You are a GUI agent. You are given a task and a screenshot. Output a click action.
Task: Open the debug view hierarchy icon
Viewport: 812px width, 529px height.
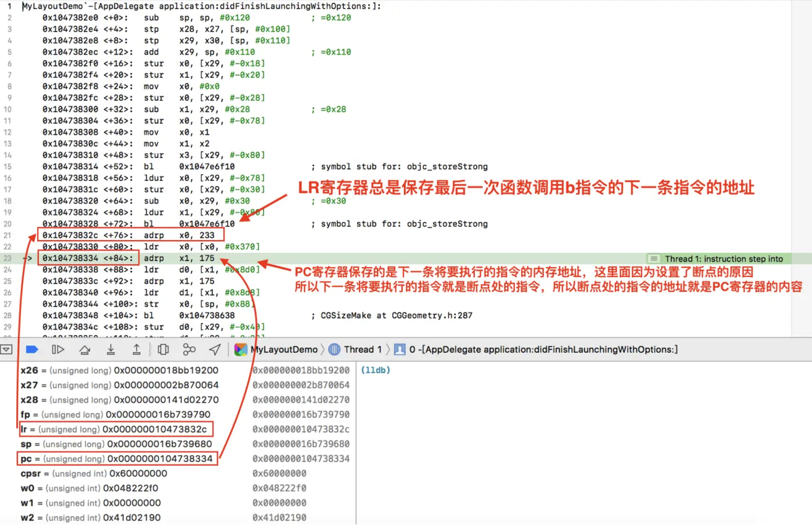click(x=163, y=350)
